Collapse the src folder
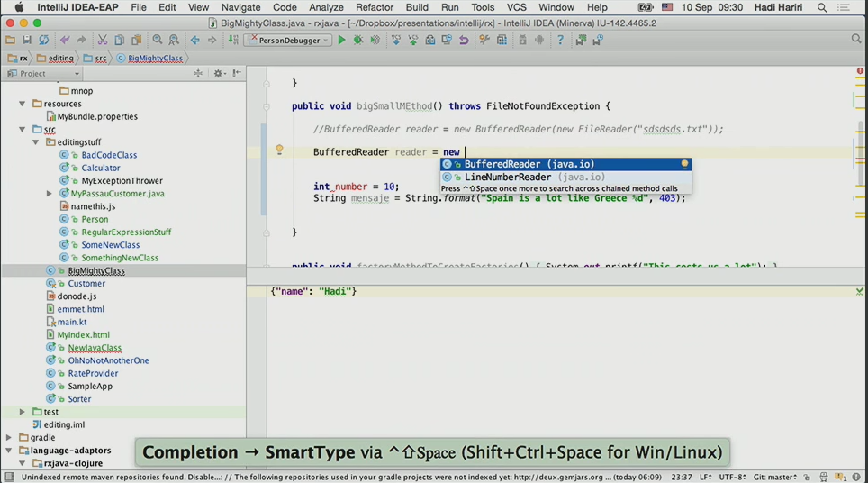Viewport: 868px width, 483px height. pos(23,129)
